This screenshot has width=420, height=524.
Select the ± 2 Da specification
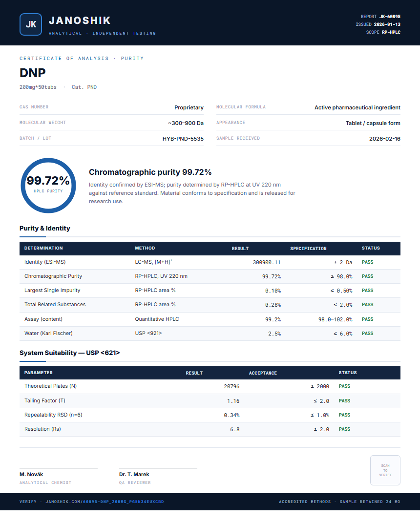343,263
